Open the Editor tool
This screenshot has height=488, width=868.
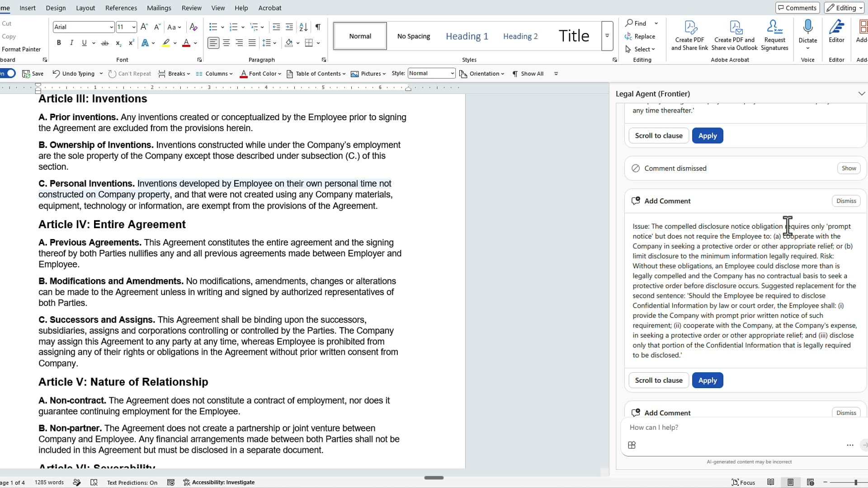[836, 32]
